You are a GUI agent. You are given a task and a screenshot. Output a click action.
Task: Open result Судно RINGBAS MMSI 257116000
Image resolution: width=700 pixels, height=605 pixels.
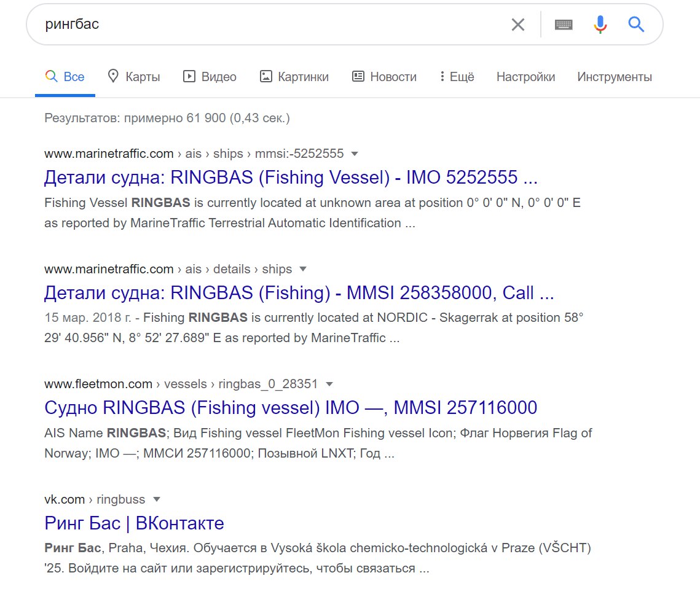pyautogui.click(x=291, y=407)
